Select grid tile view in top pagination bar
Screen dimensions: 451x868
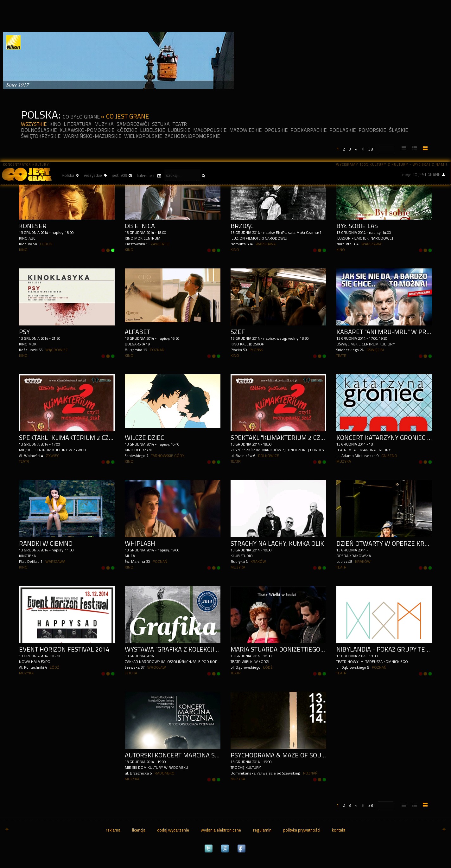(x=425, y=148)
